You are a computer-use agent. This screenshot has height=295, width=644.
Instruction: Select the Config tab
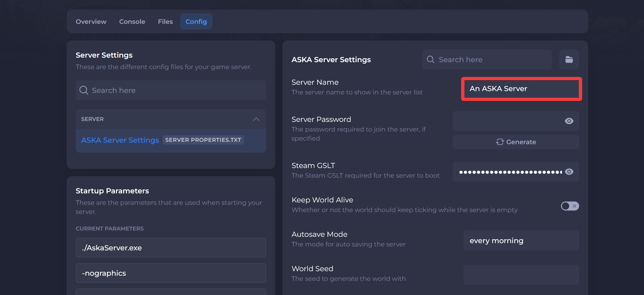(196, 21)
